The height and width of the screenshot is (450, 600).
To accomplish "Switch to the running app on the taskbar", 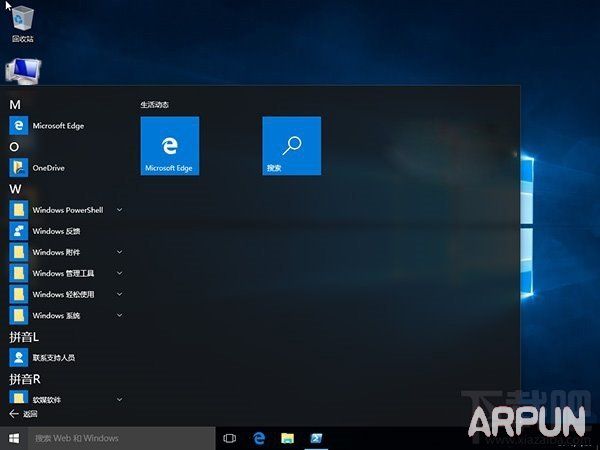I will tap(316, 439).
